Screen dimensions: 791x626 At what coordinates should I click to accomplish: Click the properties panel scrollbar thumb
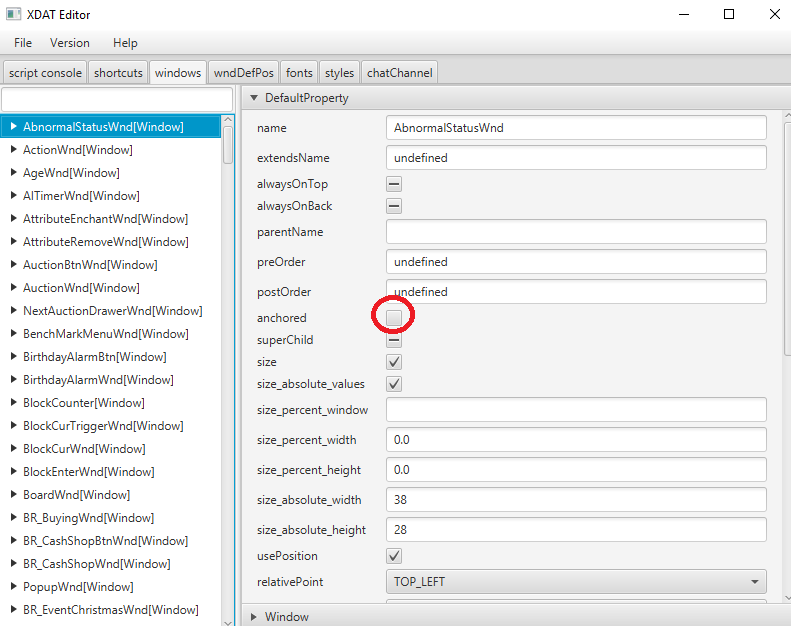[x=788, y=237]
